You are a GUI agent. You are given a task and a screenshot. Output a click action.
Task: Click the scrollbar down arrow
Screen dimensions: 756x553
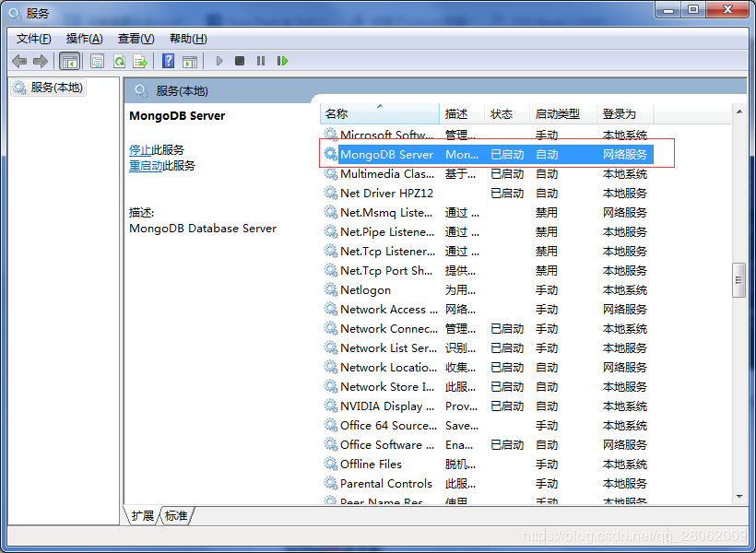[x=739, y=497]
